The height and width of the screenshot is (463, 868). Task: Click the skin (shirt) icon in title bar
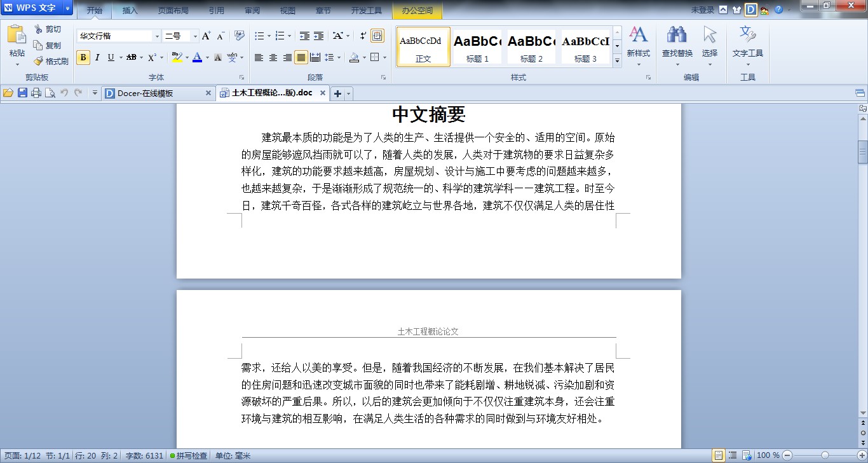737,10
